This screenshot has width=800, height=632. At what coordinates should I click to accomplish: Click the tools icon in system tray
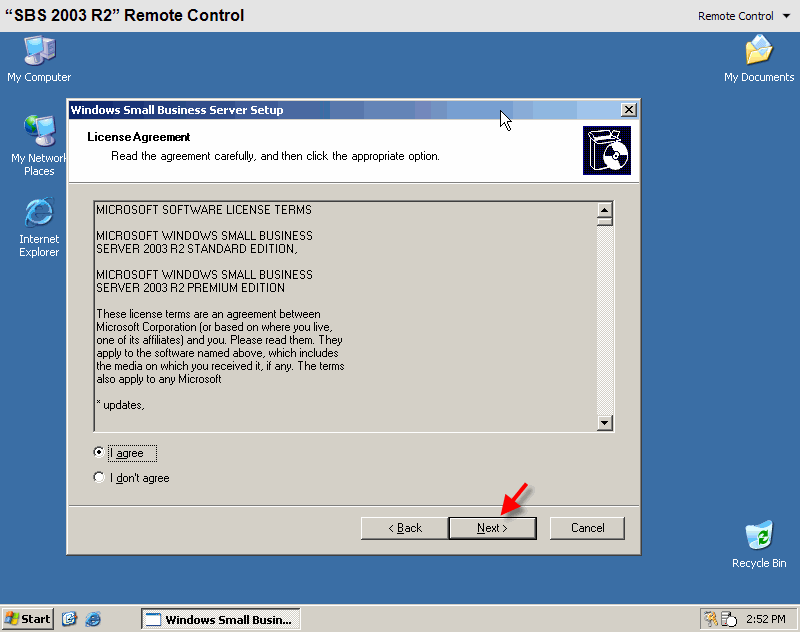711,619
